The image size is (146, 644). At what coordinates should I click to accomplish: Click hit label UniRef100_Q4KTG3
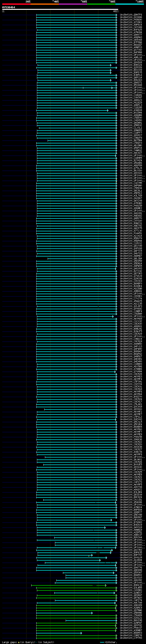point(131,254)
